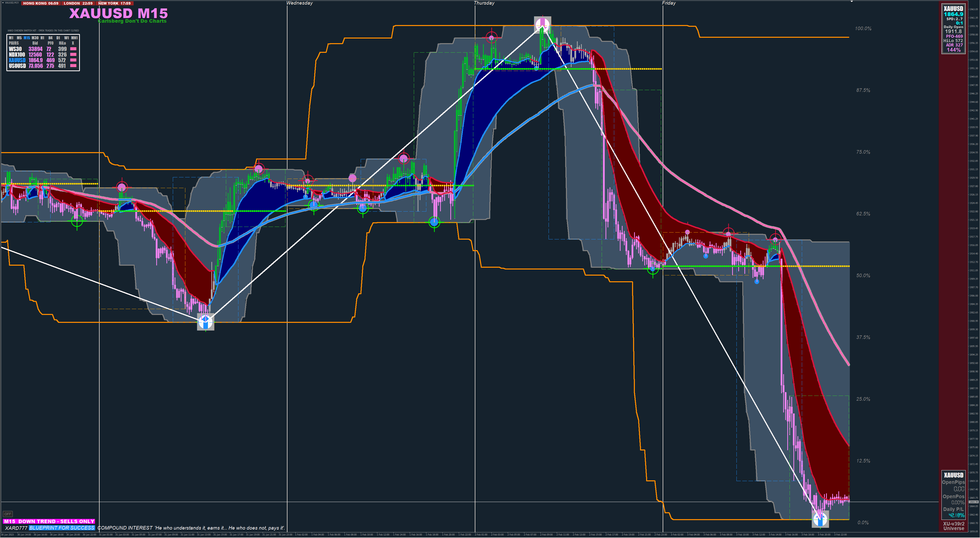Screen dimensions: 980x538
Task: Click the green buy target circle at Wednesday's low
Action: 434,222
